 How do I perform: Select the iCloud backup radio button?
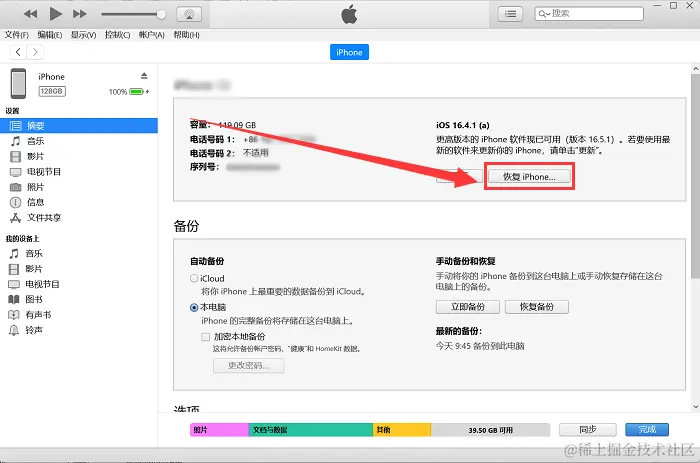(194, 278)
